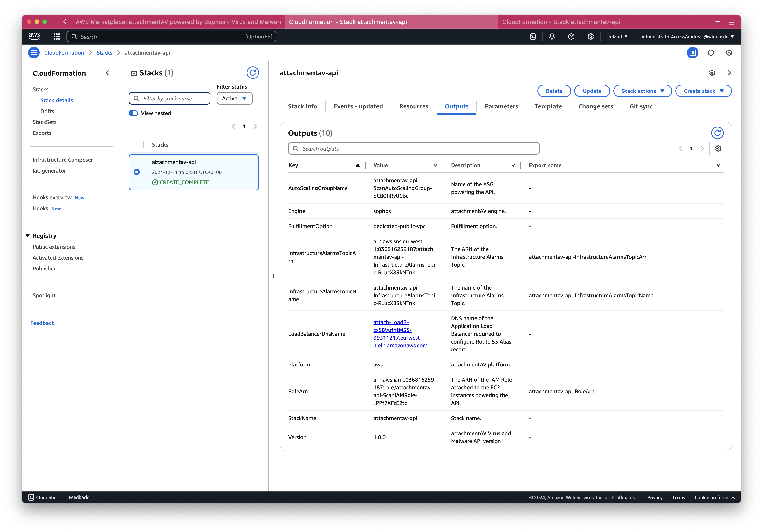Open Cookie preferences in footer
The image size is (763, 532).
714,497
